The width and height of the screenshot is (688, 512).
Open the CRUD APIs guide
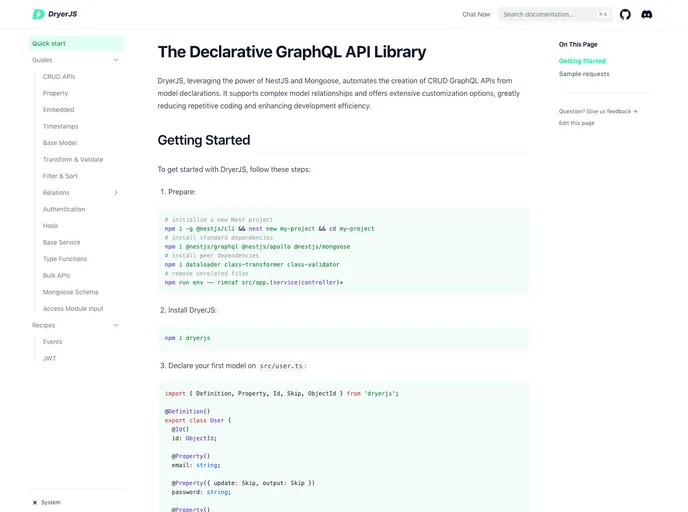[59, 77]
